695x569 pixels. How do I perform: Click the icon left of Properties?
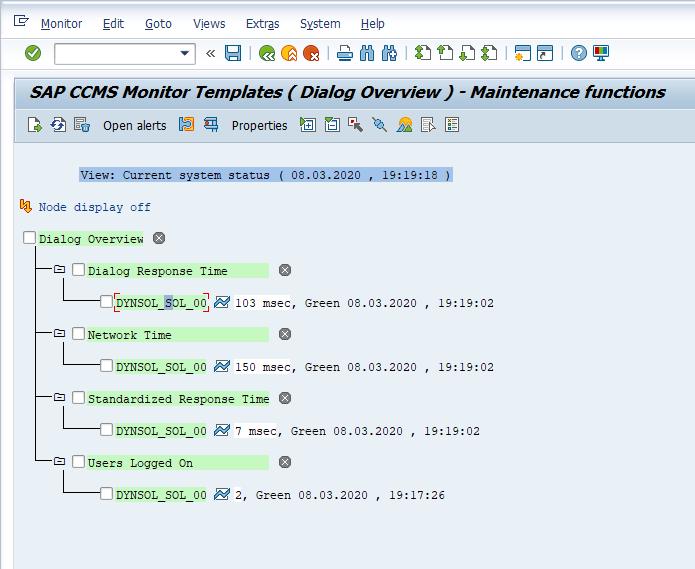click(211, 125)
